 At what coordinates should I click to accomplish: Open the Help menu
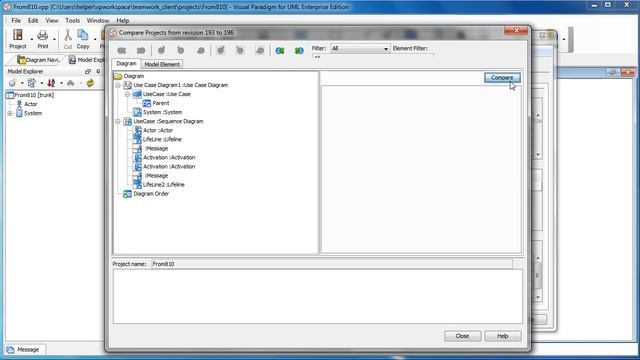click(122, 20)
